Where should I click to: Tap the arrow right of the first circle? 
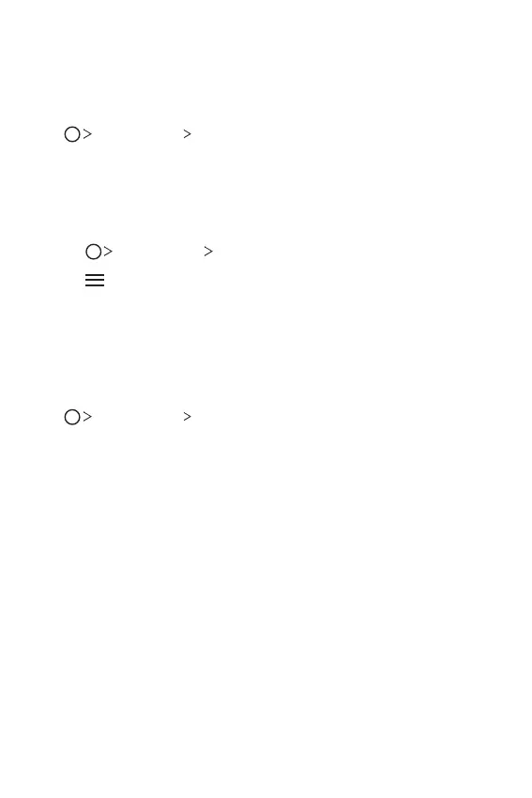(87, 134)
